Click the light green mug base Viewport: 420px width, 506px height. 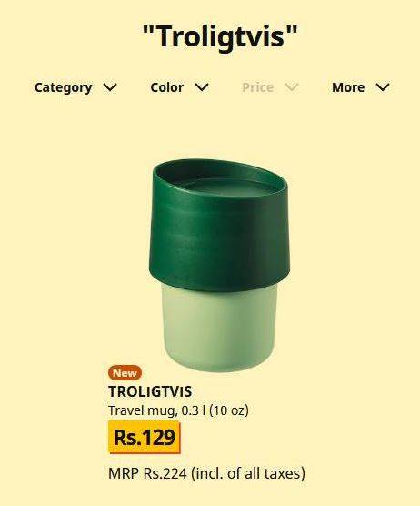coord(219,328)
